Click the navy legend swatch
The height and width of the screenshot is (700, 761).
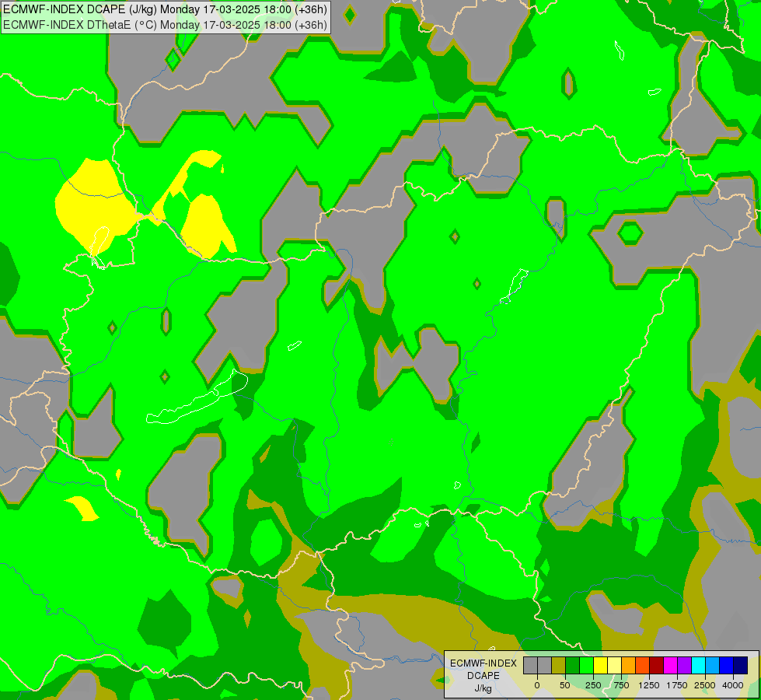[x=741, y=665]
